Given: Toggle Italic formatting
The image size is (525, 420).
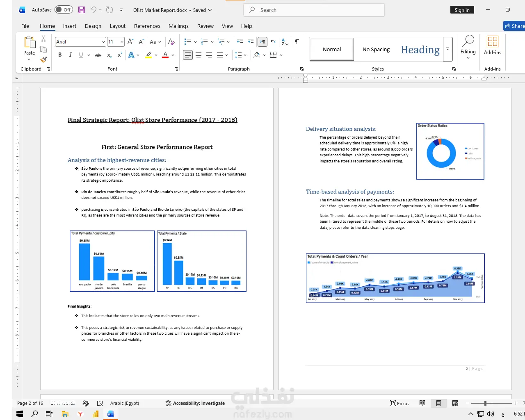Looking at the screenshot, I should pos(70,55).
